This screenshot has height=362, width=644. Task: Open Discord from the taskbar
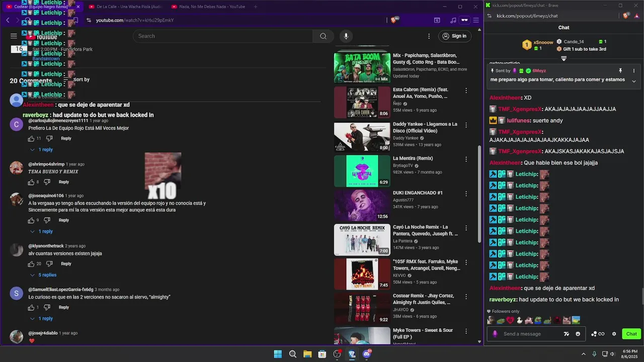(x=367, y=354)
